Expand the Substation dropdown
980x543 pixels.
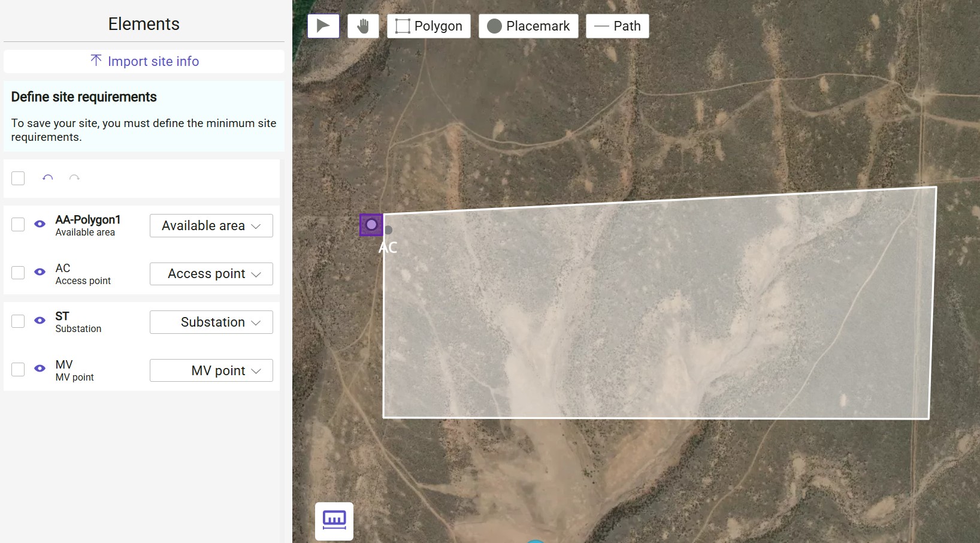210,322
